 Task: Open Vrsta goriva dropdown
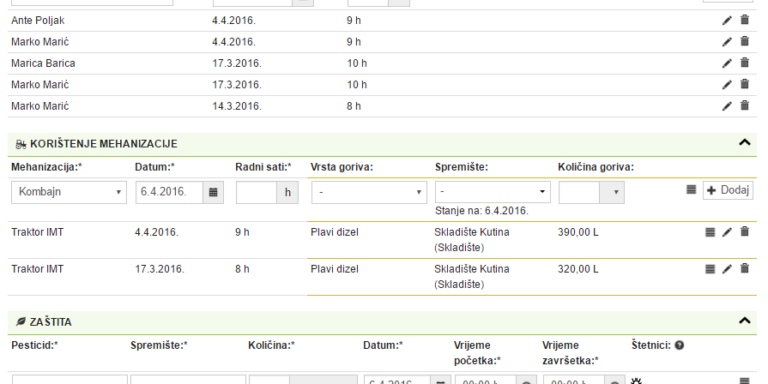(x=369, y=192)
